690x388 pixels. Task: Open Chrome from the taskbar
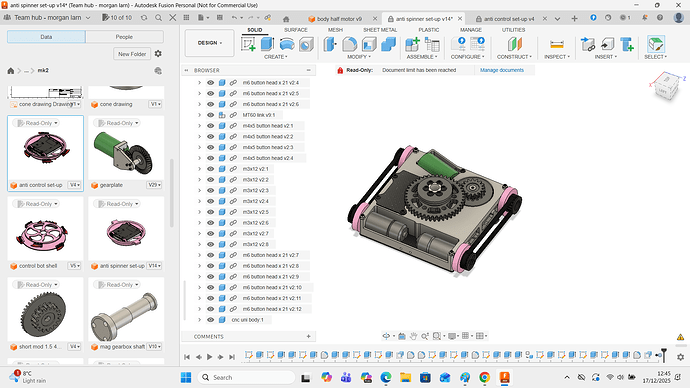[x=484, y=377]
